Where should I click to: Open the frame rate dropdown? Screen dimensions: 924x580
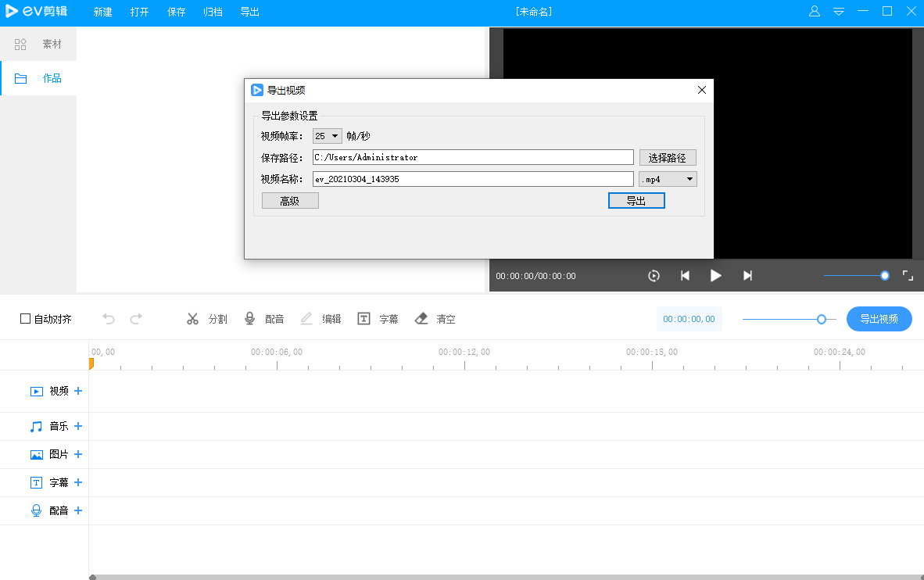click(x=328, y=136)
